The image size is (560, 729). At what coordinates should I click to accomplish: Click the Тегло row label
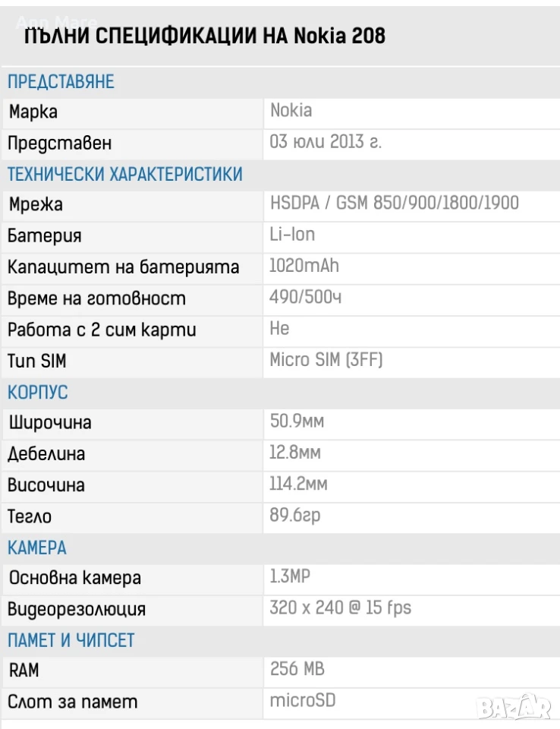[30, 516]
